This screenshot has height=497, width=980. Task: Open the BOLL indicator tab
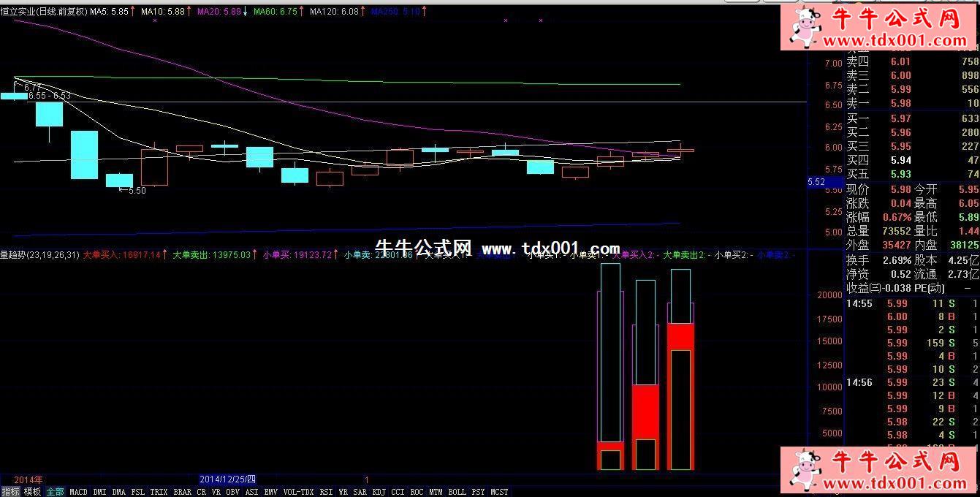point(457,492)
